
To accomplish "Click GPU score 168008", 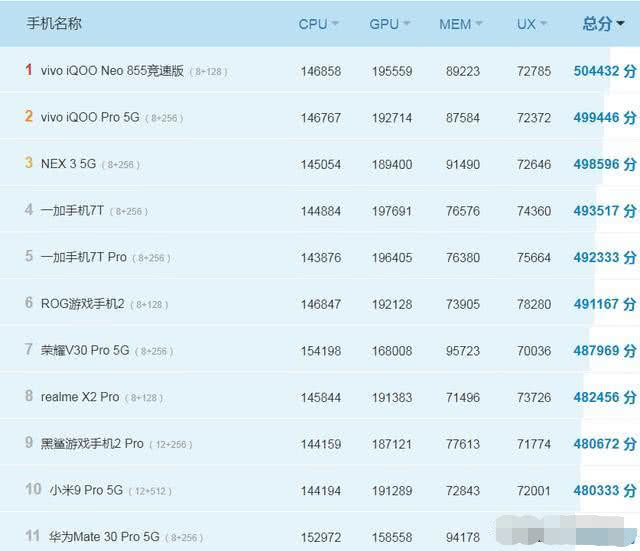I will (x=392, y=351).
